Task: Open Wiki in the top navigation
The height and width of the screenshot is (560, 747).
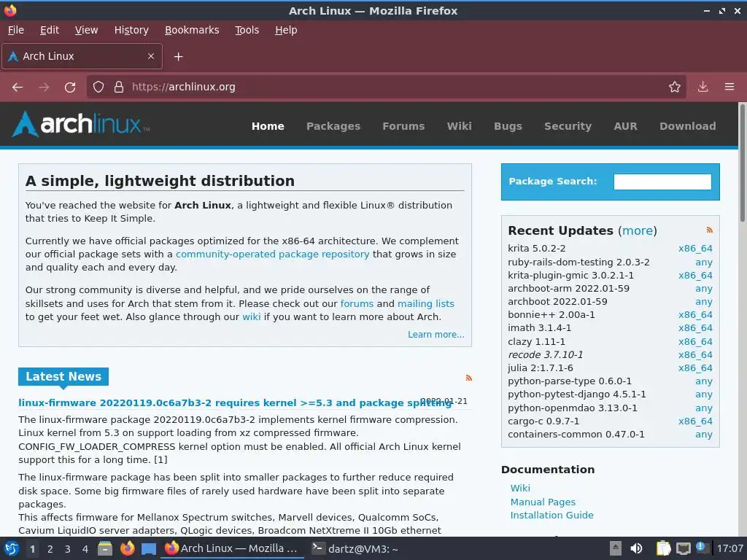Action: (x=460, y=126)
